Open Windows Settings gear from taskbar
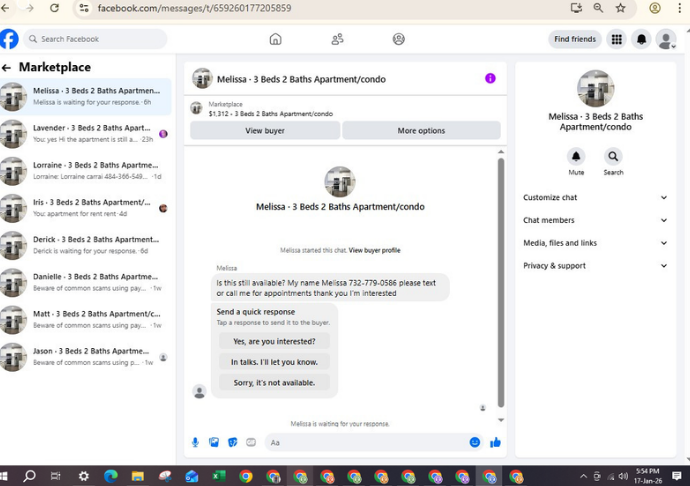Image resolution: width=690 pixels, height=486 pixels. click(84, 476)
